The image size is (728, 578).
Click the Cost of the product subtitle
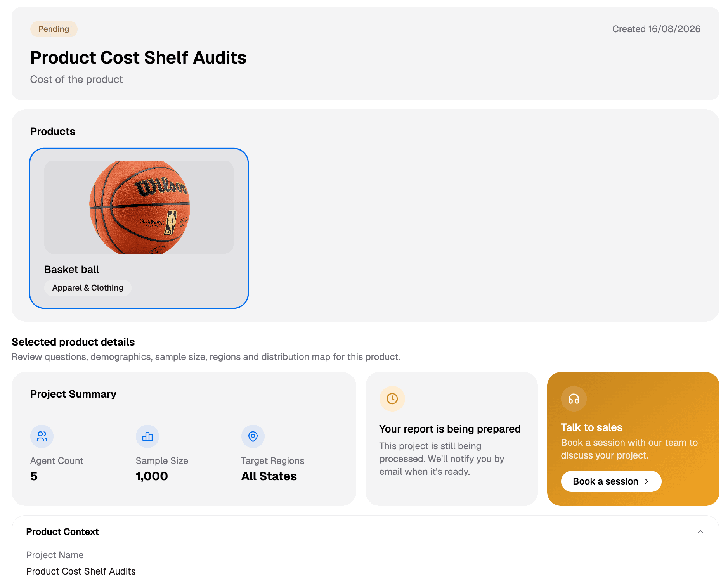(76, 80)
